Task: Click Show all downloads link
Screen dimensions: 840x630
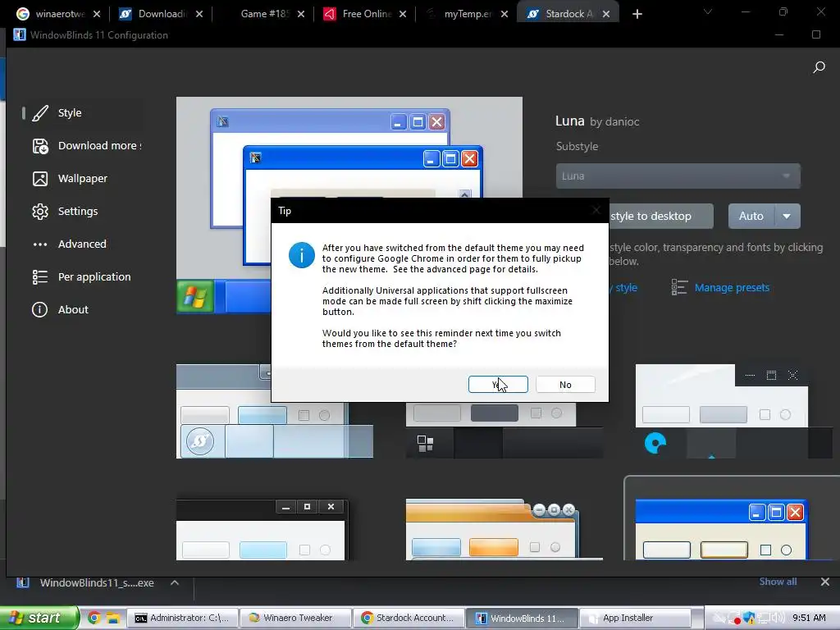Action: point(778,582)
